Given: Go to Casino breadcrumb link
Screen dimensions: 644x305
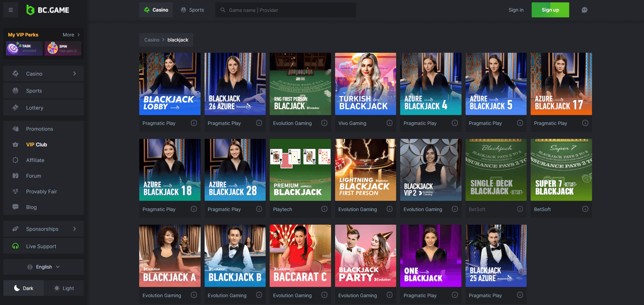Looking at the screenshot, I should click(x=152, y=40).
